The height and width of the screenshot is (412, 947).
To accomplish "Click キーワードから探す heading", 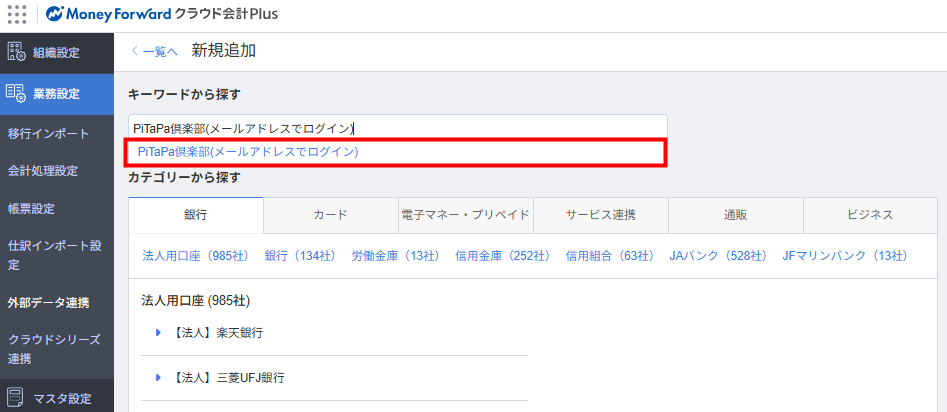I will [184, 94].
